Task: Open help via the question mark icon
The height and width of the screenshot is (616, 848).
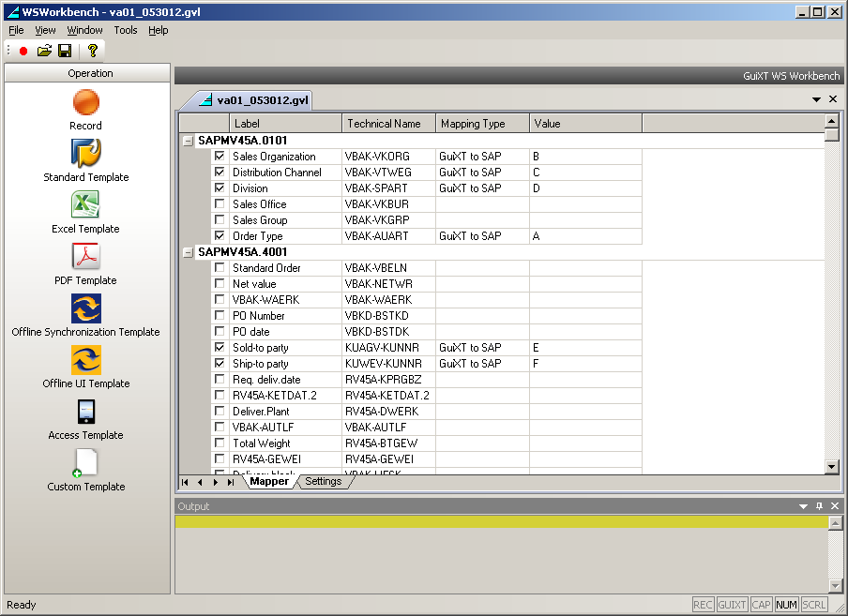Action: [x=93, y=51]
